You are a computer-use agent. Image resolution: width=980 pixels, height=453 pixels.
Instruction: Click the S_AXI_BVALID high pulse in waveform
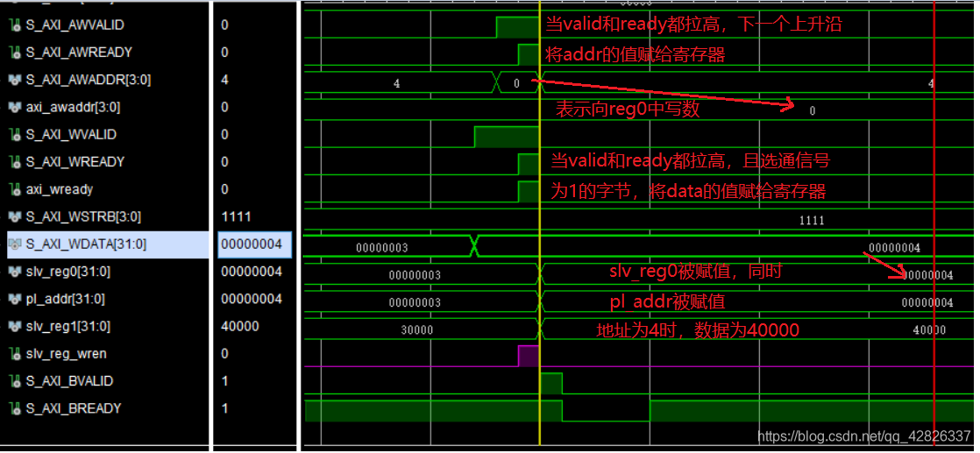551,384
